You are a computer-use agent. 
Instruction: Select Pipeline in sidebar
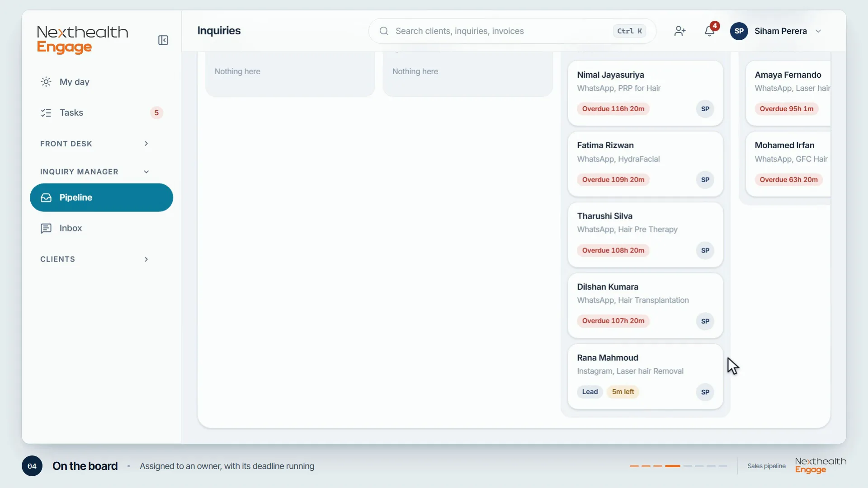point(101,197)
